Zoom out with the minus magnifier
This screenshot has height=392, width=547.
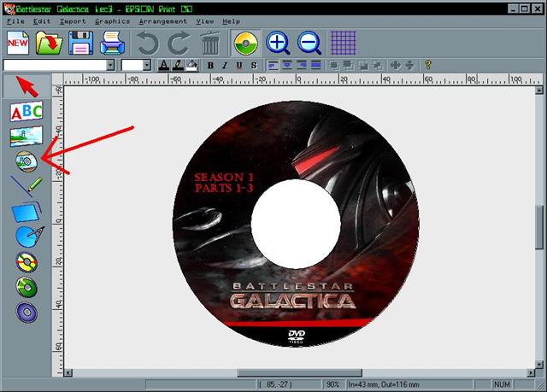(309, 44)
